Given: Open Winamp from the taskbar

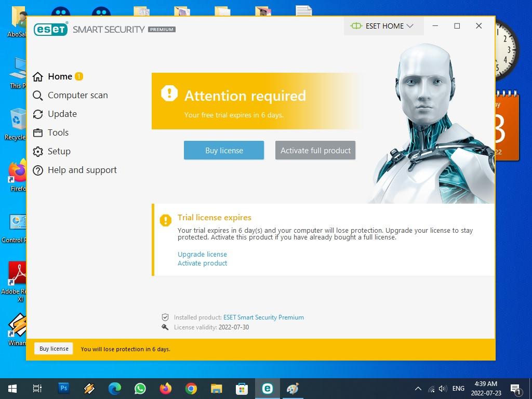Looking at the screenshot, I should click(89, 389).
